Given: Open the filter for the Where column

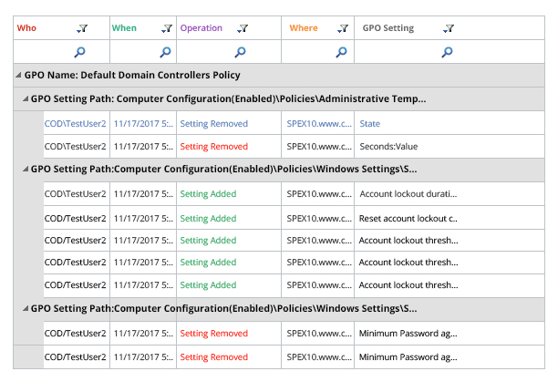Looking at the screenshot, I should coord(343,28).
